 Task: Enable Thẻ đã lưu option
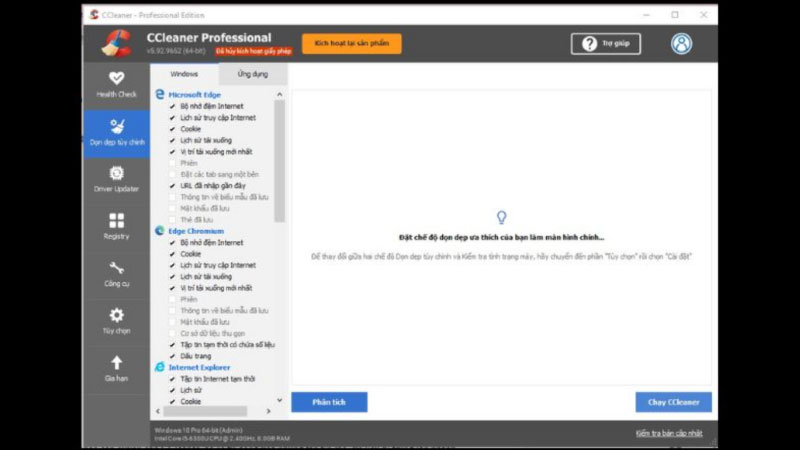pos(172,219)
